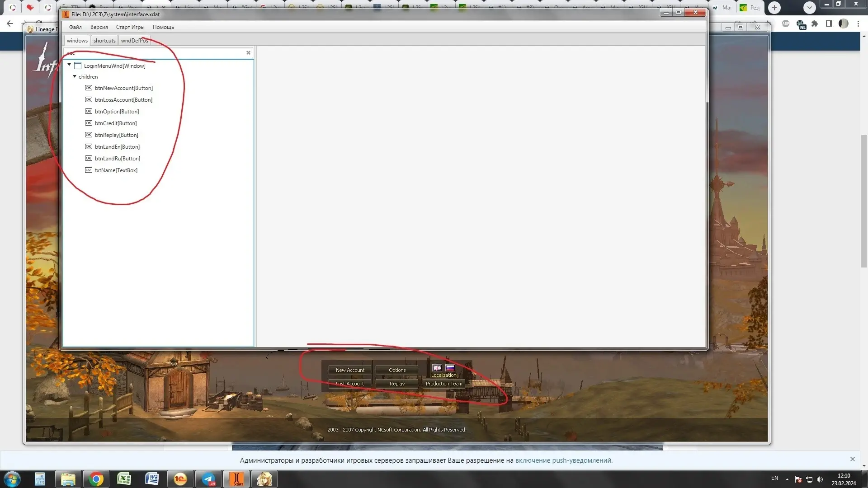The image size is (868, 488).
Task: Switch to the windows tab
Action: pyautogui.click(x=77, y=40)
